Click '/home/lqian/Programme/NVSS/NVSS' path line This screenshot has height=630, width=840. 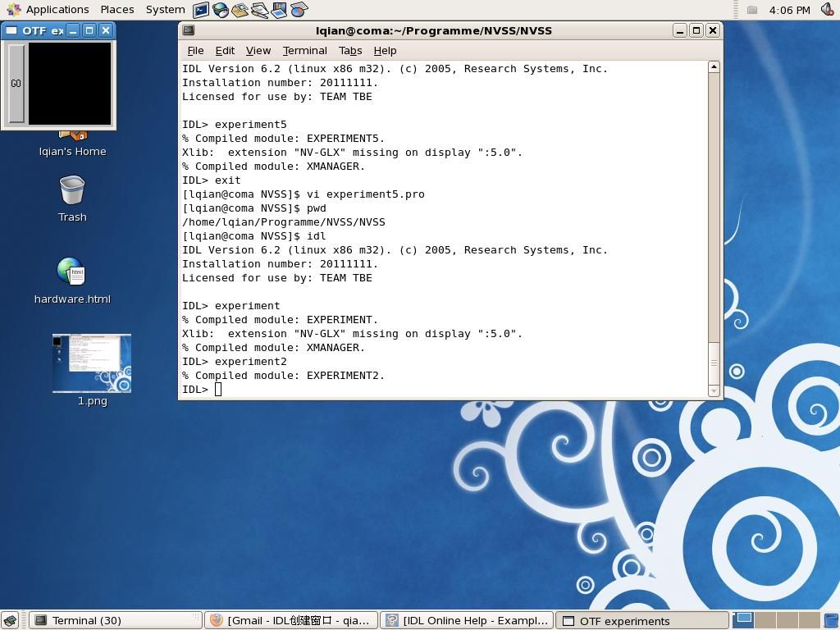click(283, 222)
